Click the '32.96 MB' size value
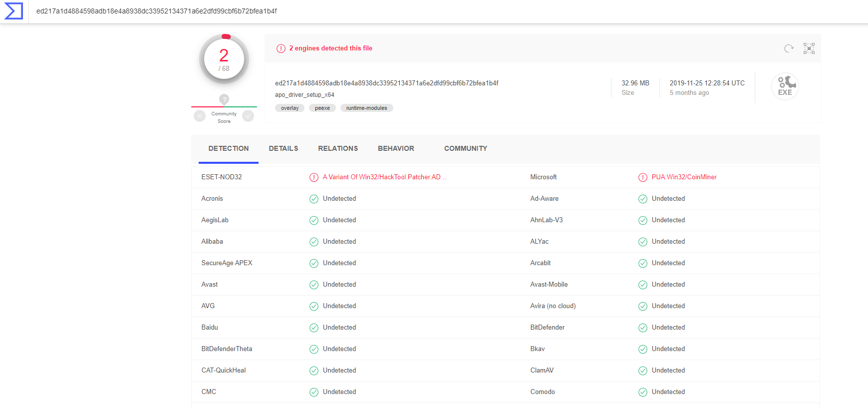The image size is (868, 408). click(x=635, y=83)
